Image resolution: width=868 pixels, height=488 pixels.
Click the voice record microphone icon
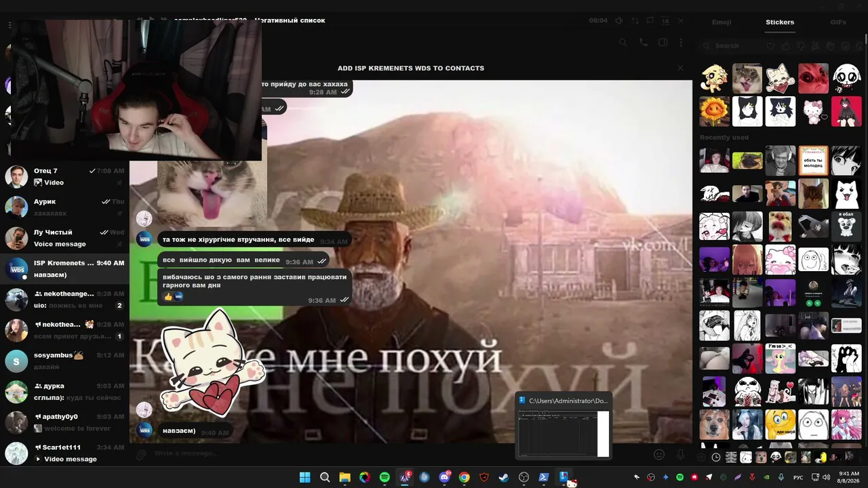coord(680,455)
